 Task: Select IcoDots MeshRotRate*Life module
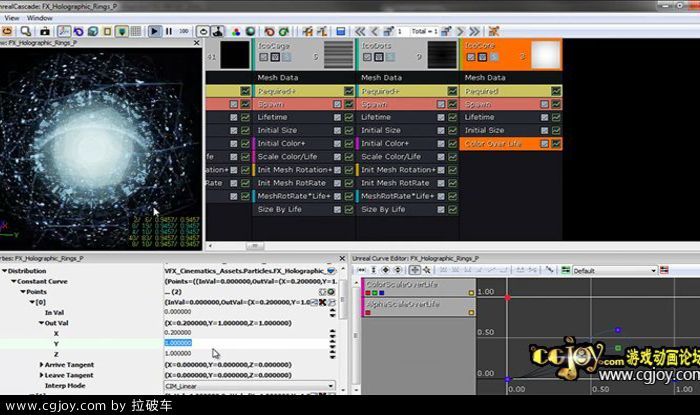[x=407, y=196]
